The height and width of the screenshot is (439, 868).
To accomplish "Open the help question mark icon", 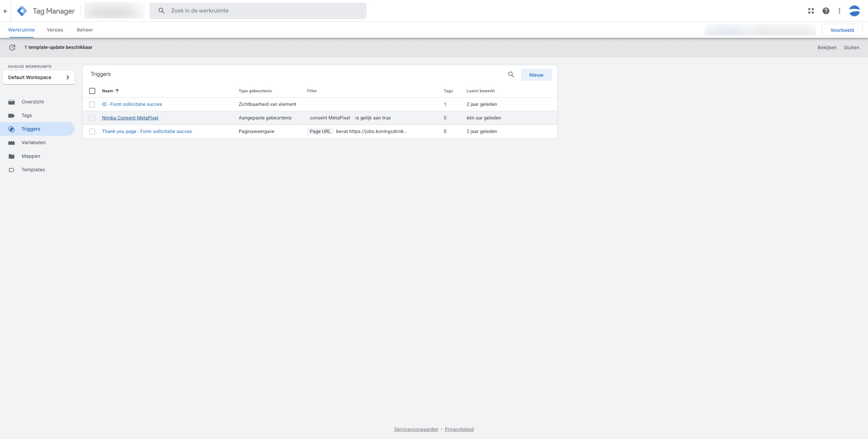I will pos(826,11).
